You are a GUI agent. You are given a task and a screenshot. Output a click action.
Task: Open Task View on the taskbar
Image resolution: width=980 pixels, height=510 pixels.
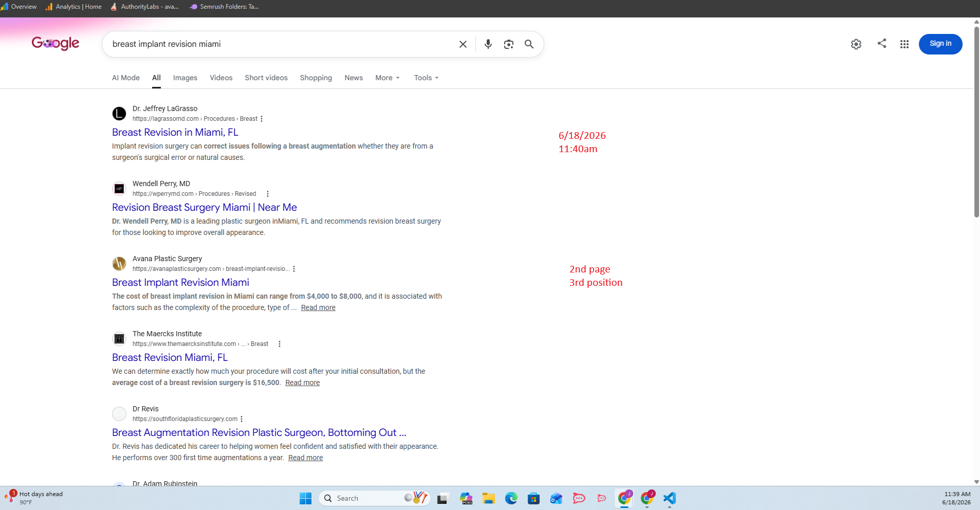pos(442,498)
